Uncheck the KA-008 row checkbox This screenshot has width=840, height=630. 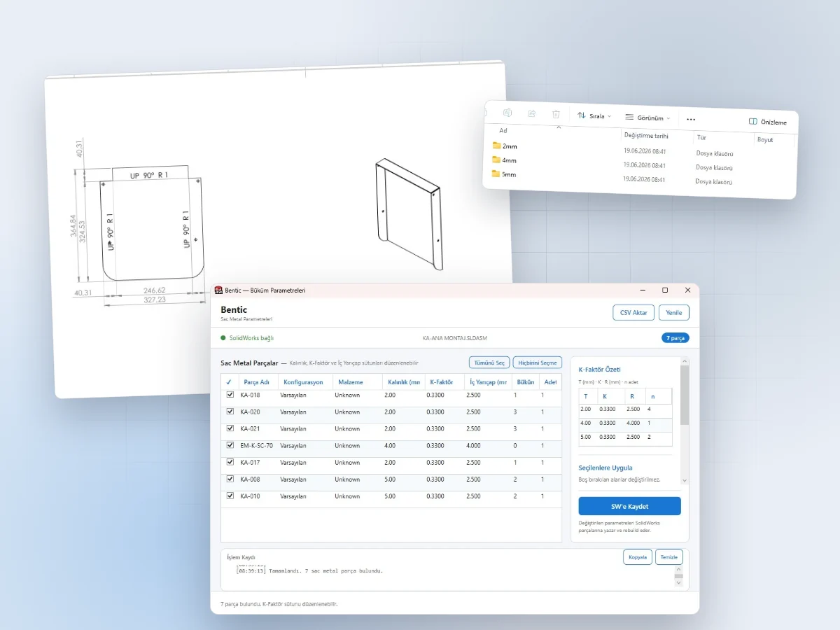pos(230,479)
